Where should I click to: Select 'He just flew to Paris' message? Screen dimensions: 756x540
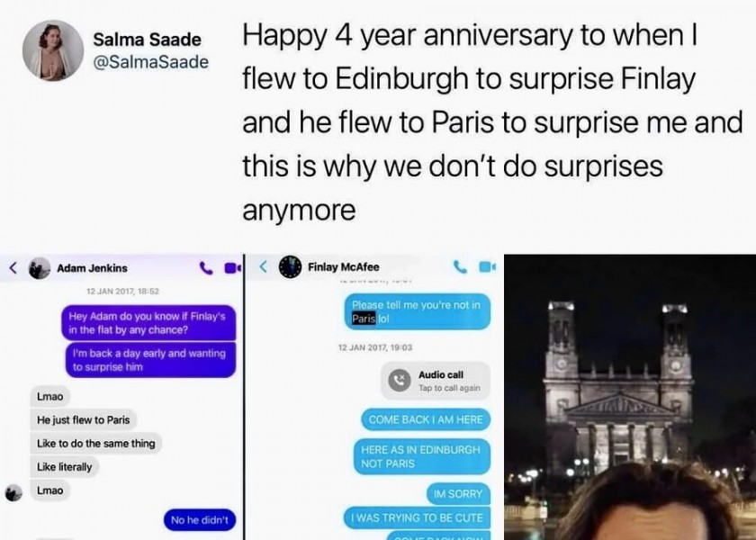pyautogui.click(x=83, y=419)
